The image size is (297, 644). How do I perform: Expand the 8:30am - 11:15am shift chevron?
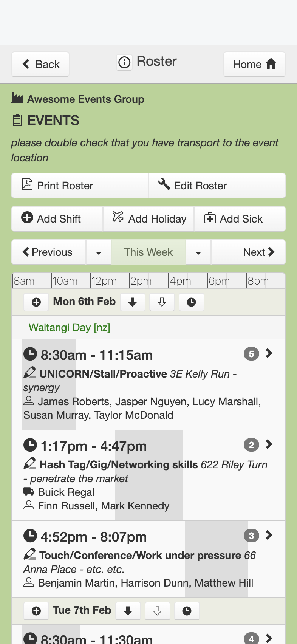[269, 353]
